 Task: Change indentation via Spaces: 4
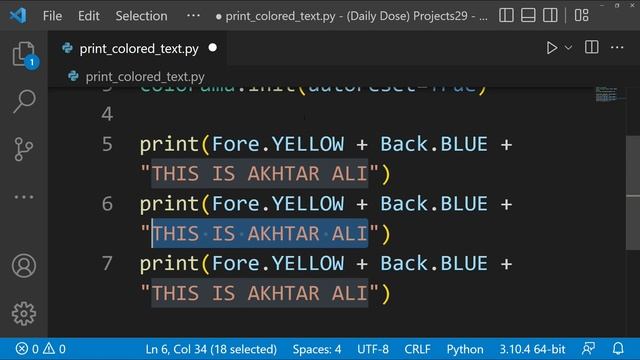click(317, 349)
